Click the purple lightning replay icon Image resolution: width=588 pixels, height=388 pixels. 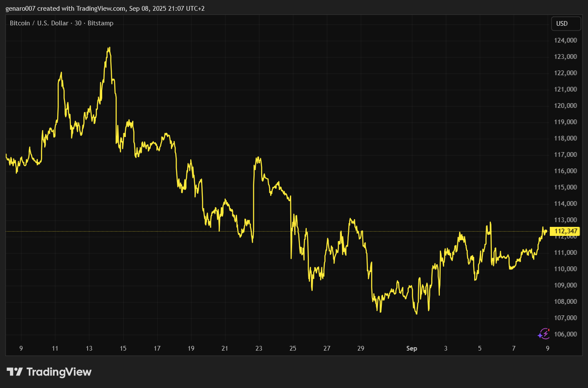[544, 334]
